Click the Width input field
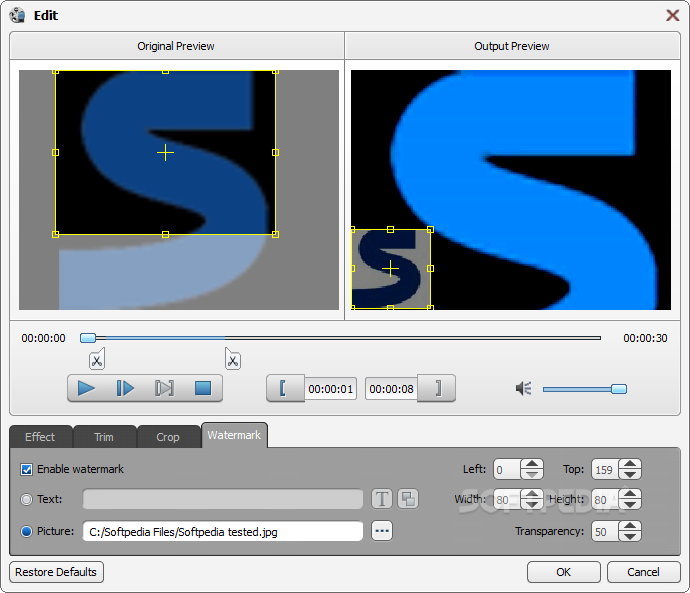Screen dimensions: 690x593 point(507,499)
